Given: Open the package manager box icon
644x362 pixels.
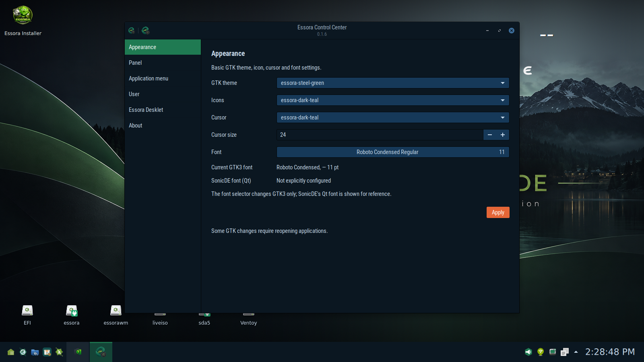Looking at the screenshot, I should (x=47, y=352).
